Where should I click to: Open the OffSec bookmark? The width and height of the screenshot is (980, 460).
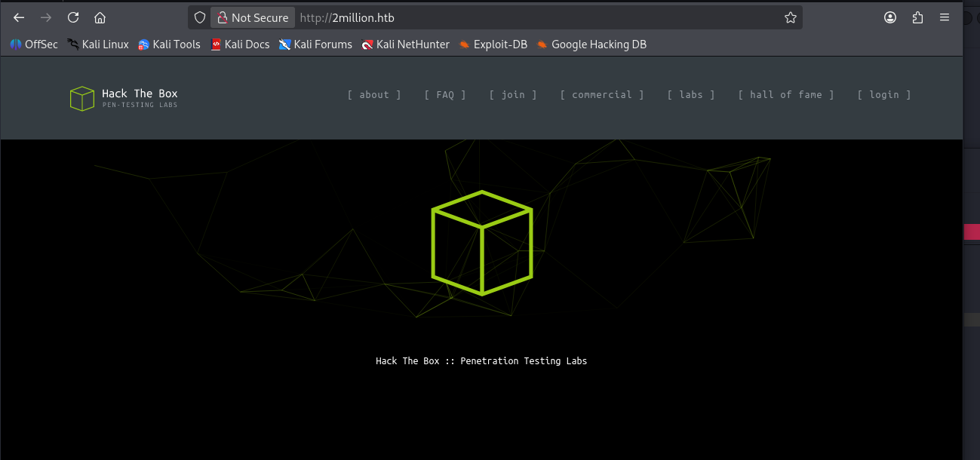tap(34, 44)
